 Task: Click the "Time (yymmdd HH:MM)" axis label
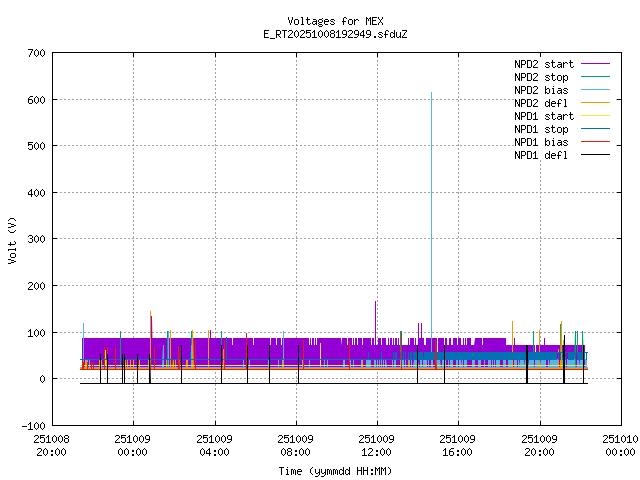(x=334, y=470)
